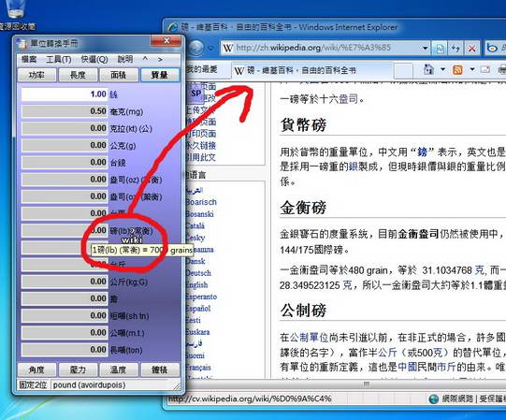Click the 0.50 毫克(mg) value field

point(65,111)
